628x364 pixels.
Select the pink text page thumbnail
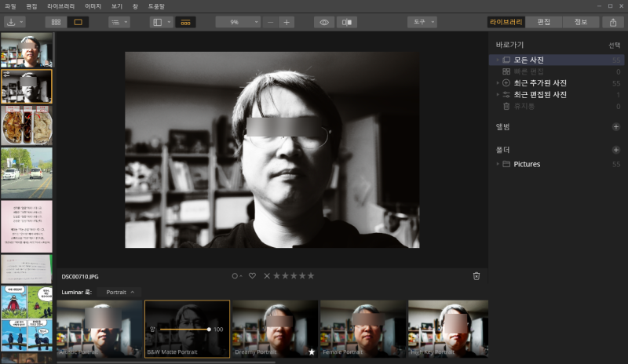tap(27, 227)
